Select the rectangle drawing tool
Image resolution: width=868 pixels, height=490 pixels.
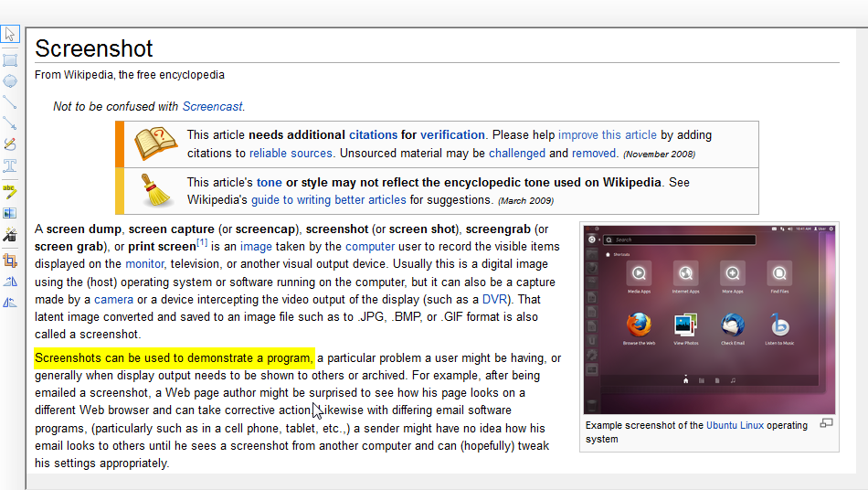tap(10, 59)
